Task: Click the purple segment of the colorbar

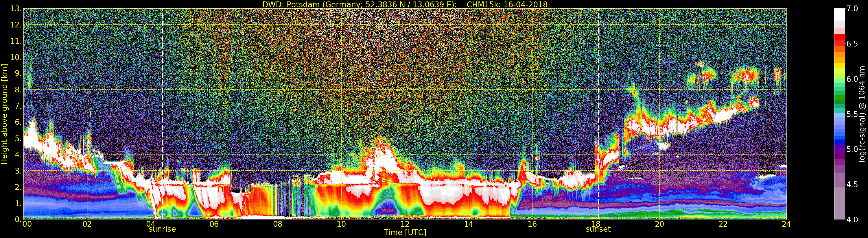Action: point(839,157)
